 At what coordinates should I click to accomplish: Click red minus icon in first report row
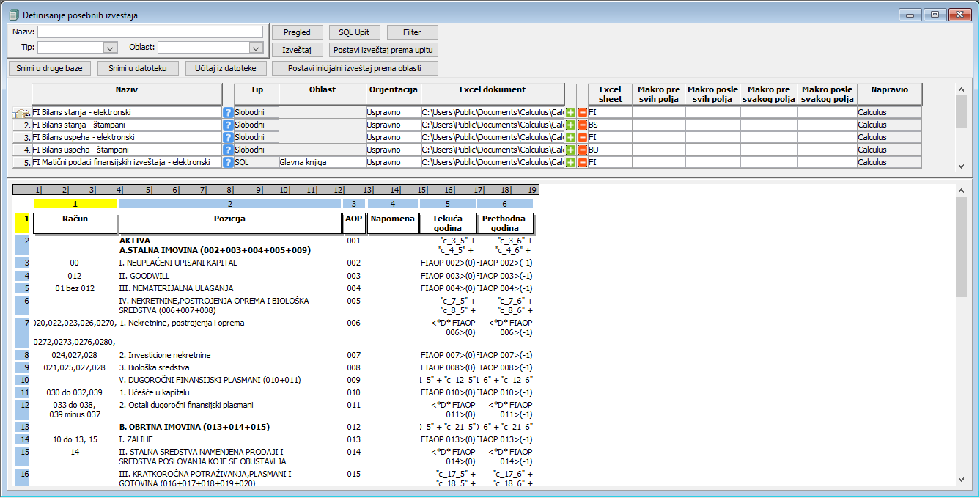583,113
